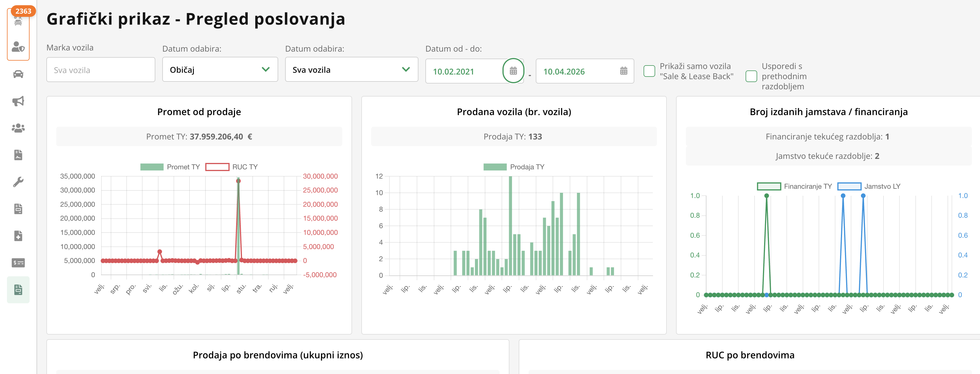
Task: Open the money check payments sidebar icon
Action: [18, 262]
